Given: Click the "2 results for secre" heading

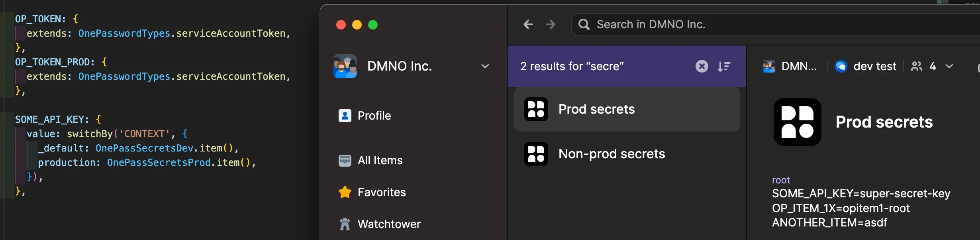Looking at the screenshot, I should pos(572,66).
